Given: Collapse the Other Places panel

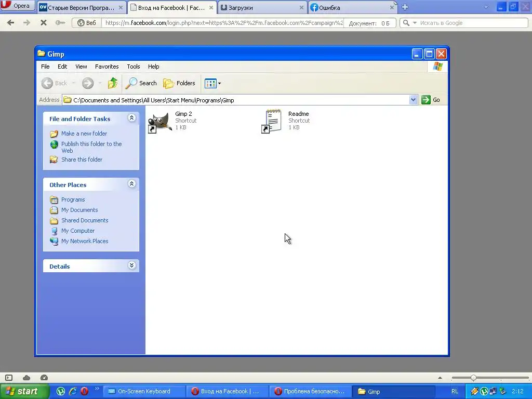Looking at the screenshot, I should [131, 184].
